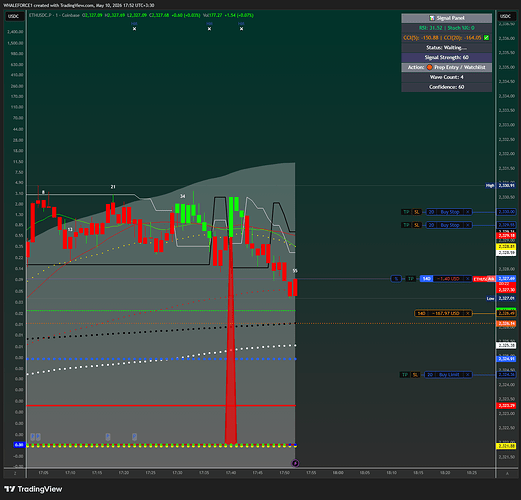Screen dimensions: 521x500
Task: Click the rightmost white X marker at chart top
Action: [241, 29]
